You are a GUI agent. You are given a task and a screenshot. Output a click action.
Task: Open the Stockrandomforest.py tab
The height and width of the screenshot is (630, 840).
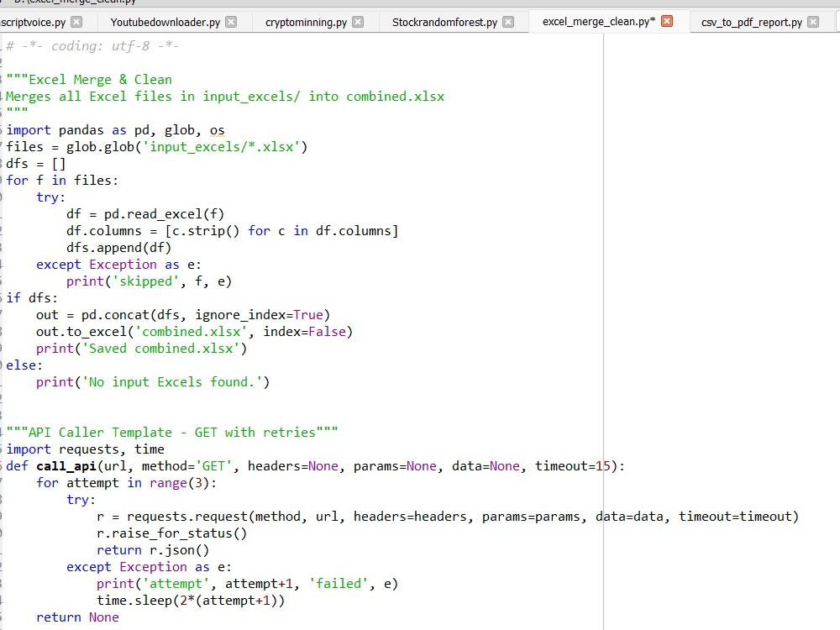tap(444, 23)
